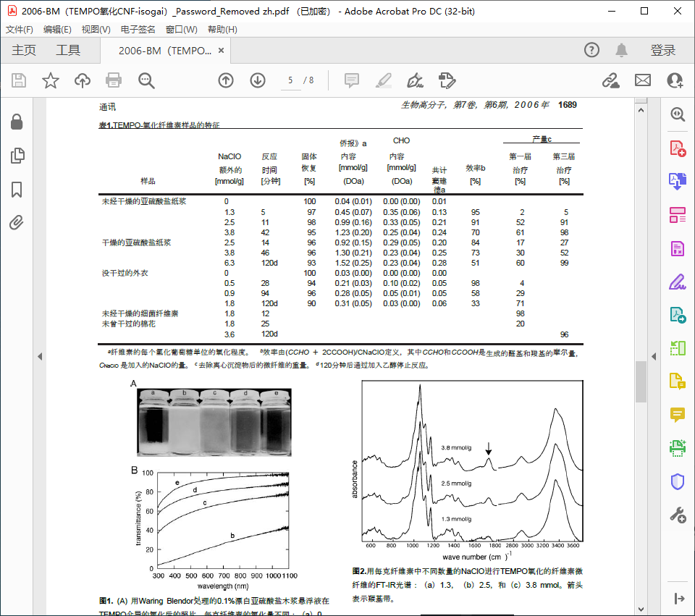The image size is (695, 616).
Task: Open the 视图(V) menu
Action: (x=96, y=30)
